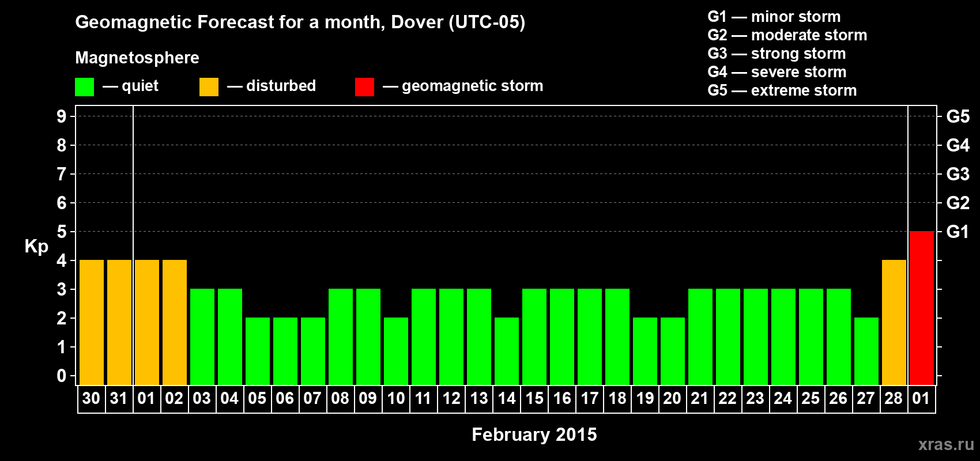
Task: Click the 'G2 — moderate storm' legend line
Action: (x=787, y=35)
